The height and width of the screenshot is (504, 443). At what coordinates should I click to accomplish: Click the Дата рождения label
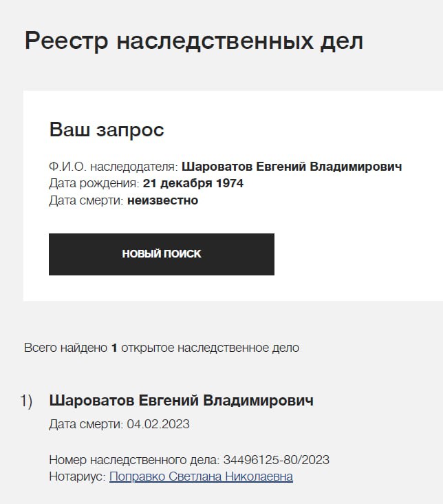(x=94, y=184)
